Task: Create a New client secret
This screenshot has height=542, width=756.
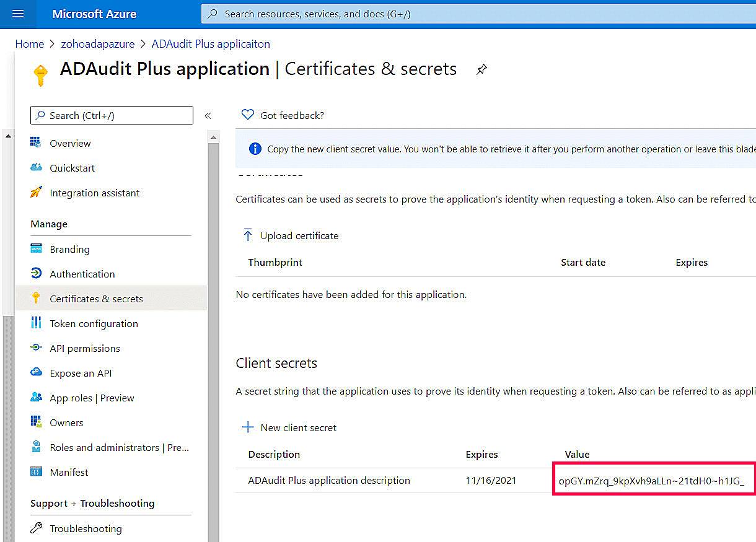Action: point(289,427)
